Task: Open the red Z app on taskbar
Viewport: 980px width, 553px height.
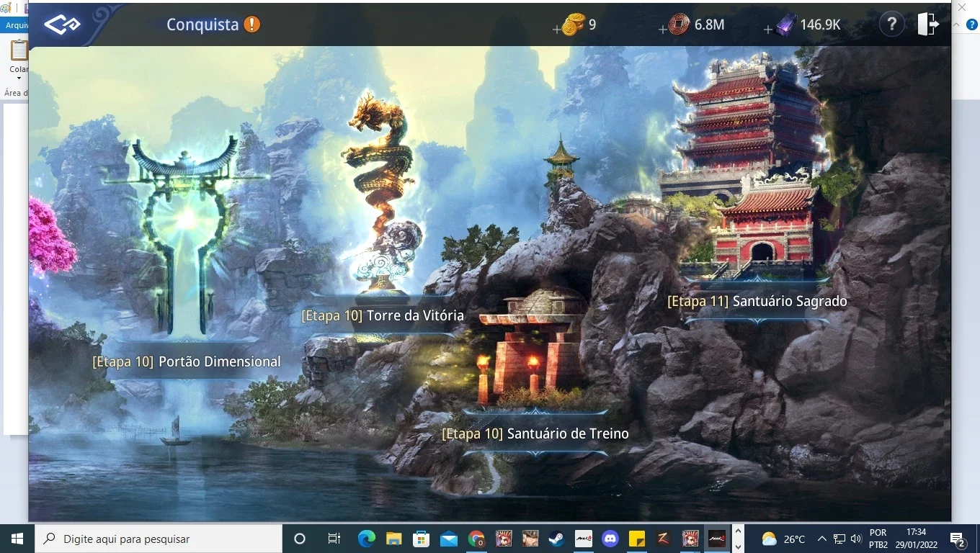Action: point(664,539)
